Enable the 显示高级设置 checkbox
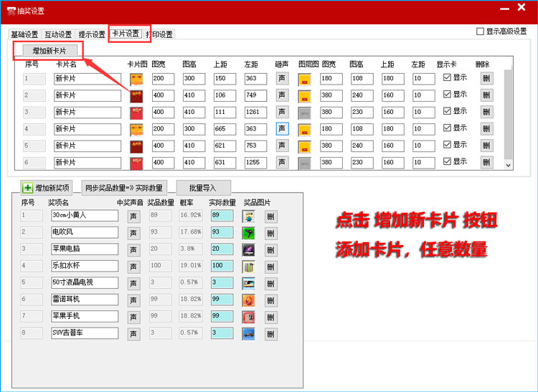Viewport: 538px width, 392px height. [x=481, y=32]
